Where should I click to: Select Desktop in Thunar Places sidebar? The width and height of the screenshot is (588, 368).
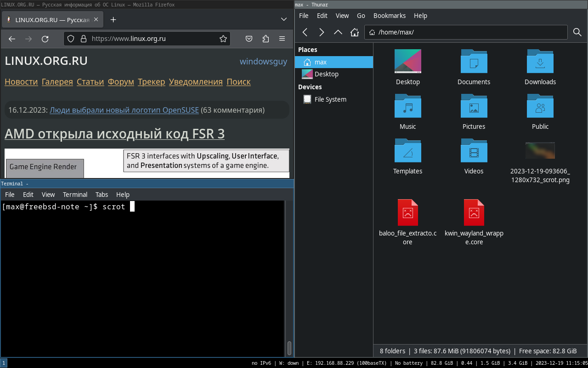(334, 74)
